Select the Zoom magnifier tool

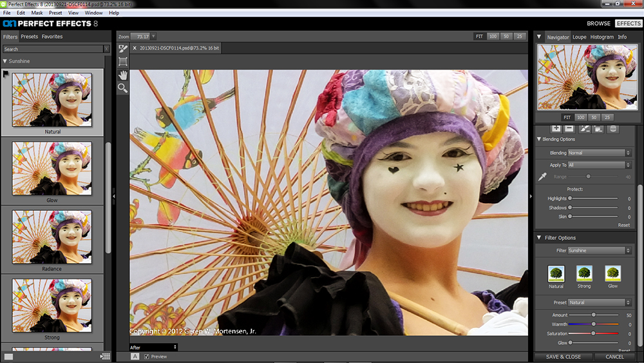(x=122, y=88)
